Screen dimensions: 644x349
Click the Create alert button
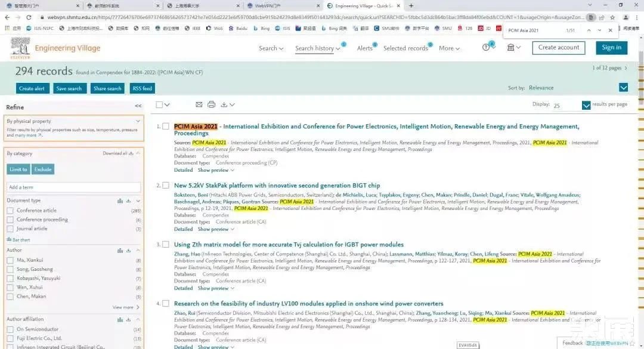32,88
